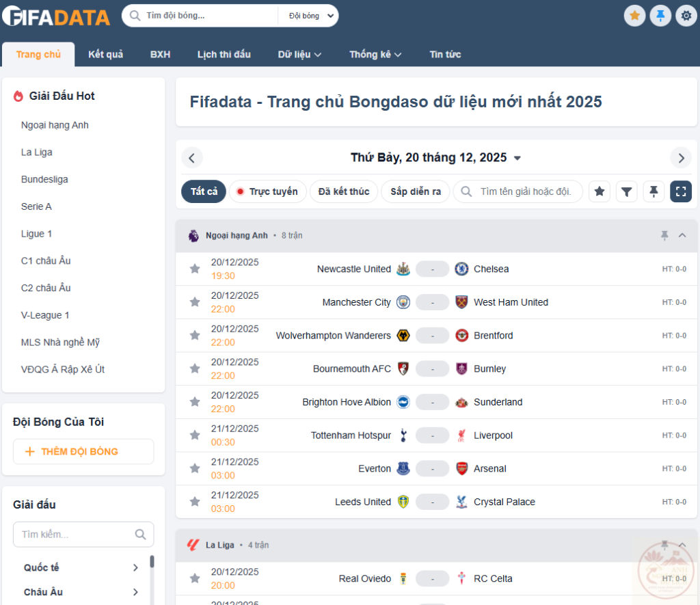Click the filter funnel icon
The width and height of the screenshot is (700, 605).
[x=626, y=191]
